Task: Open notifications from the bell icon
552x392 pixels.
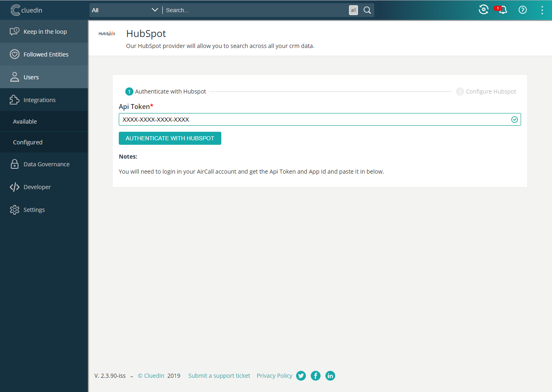Action: 503,10
